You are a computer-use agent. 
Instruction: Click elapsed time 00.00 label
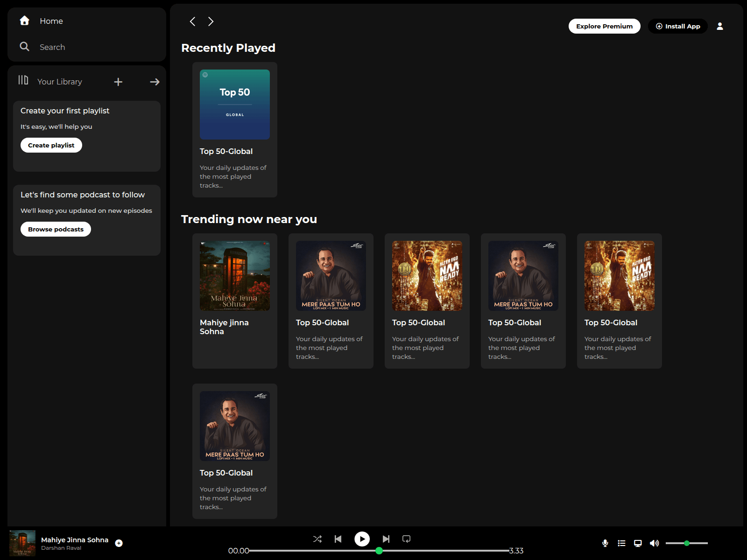tap(239, 551)
